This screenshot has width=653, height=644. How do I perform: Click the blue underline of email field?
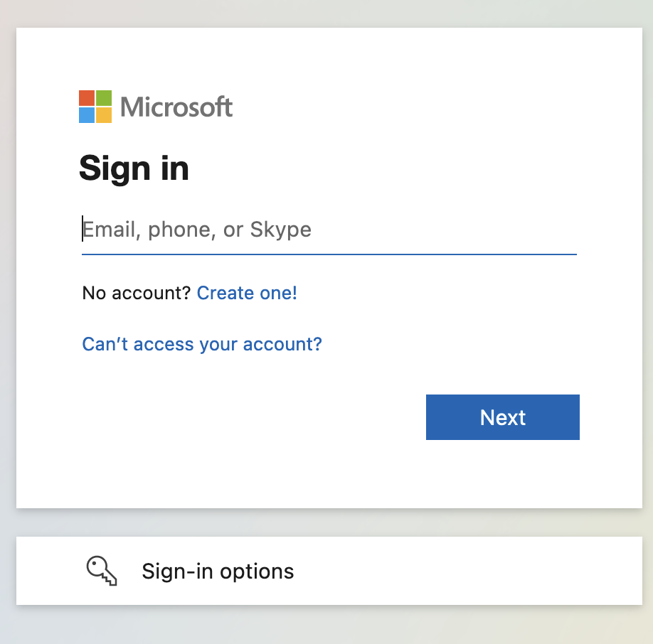329,254
